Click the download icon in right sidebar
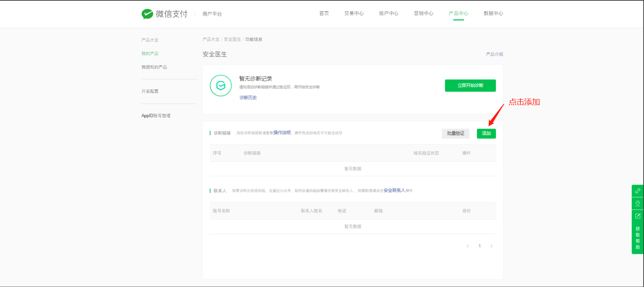Image resolution: width=644 pixels, height=287 pixels. coord(638,203)
